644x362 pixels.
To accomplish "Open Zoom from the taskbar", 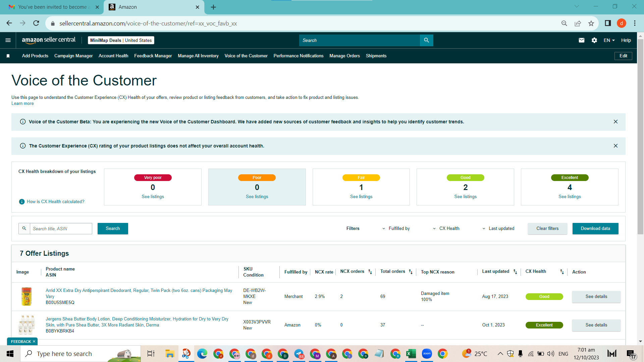I will pos(427,354).
